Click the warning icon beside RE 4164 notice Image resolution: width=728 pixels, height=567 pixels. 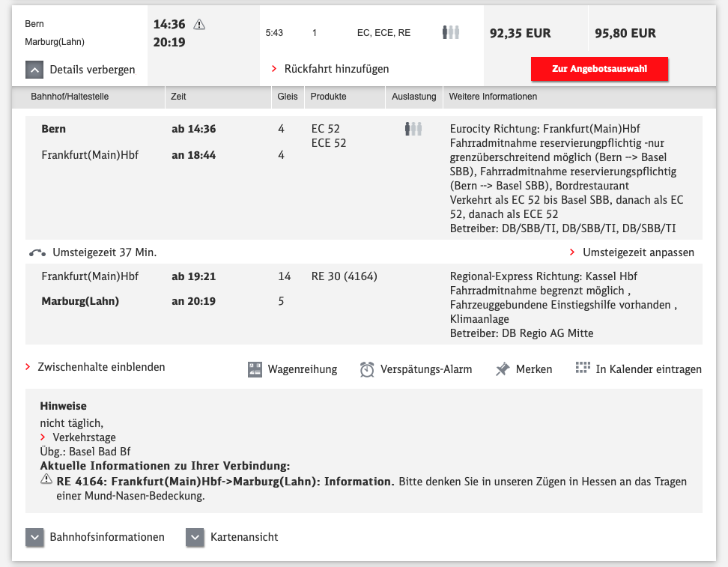pyautogui.click(x=46, y=481)
